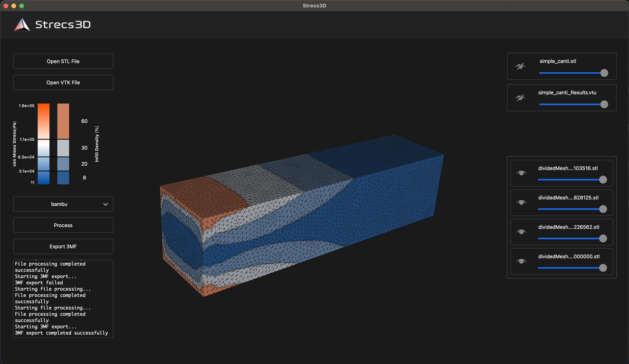Hide the dividedMesh....000000.stl layer
This screenshot has width=629, height=364.
click(x=521, y=261)
